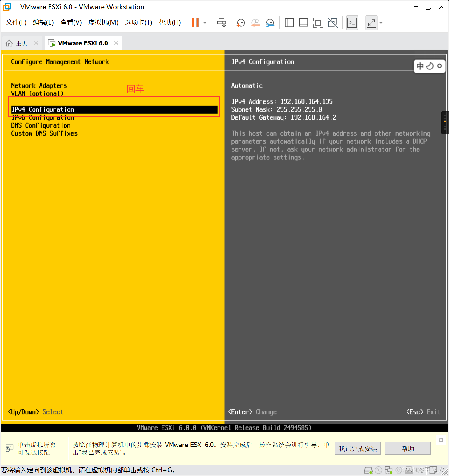The image size is (449, 476).
Task: Select Custom DNS Suffixes entry
Action: [44, 133]
